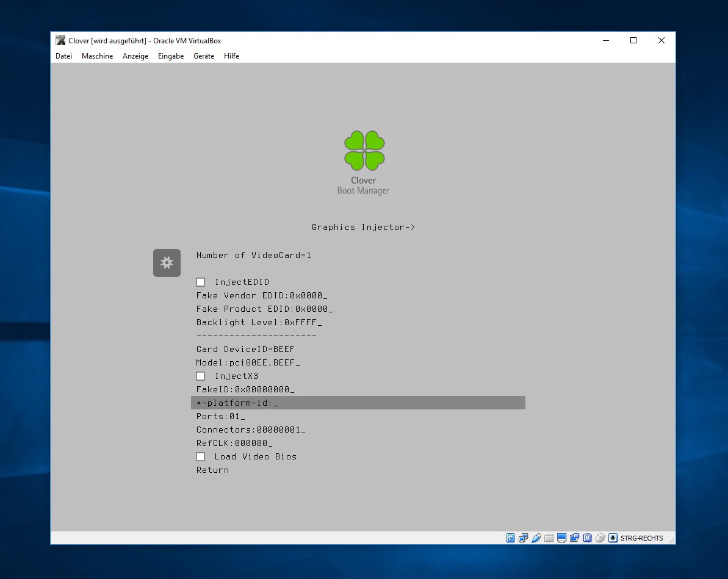Close the VirtualBox window
The width and height of the screenshot is (728, 579).
[661, 40]
